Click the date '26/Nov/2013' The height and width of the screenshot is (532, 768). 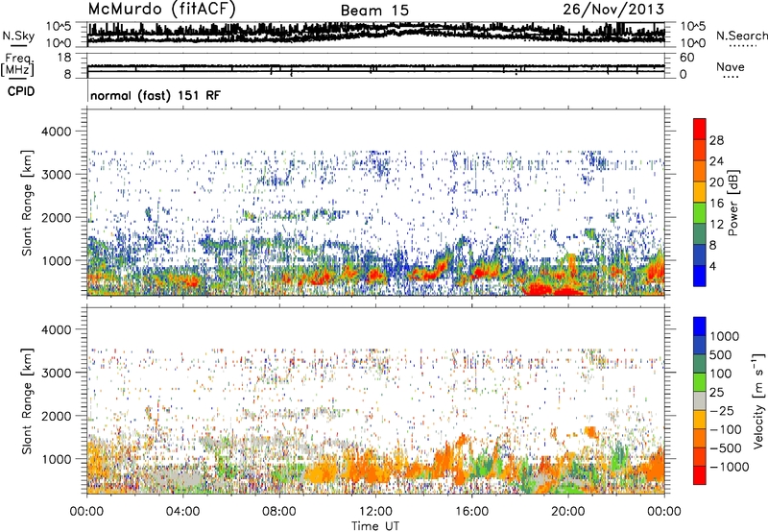(x=613, y=9)
